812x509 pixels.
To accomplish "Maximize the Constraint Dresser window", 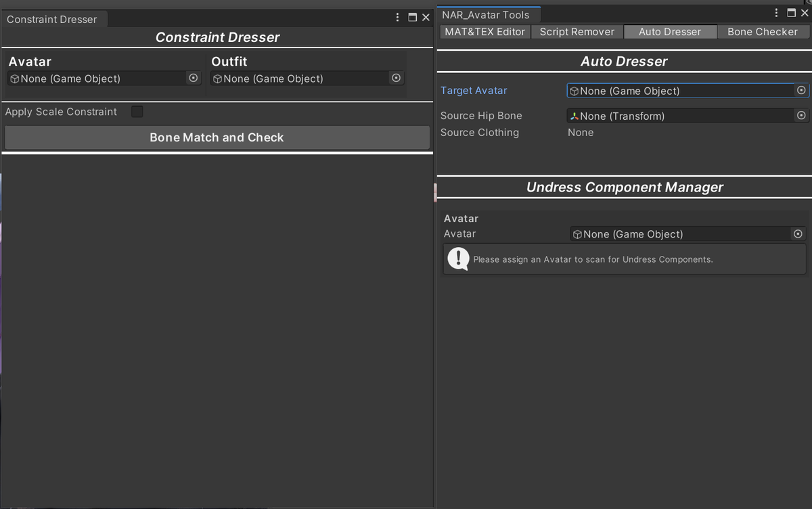I will pyautogui.click(x=413, y=18).
